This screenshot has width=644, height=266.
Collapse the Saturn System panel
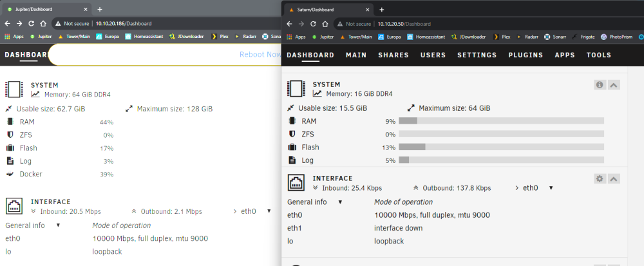click(614, 84)
